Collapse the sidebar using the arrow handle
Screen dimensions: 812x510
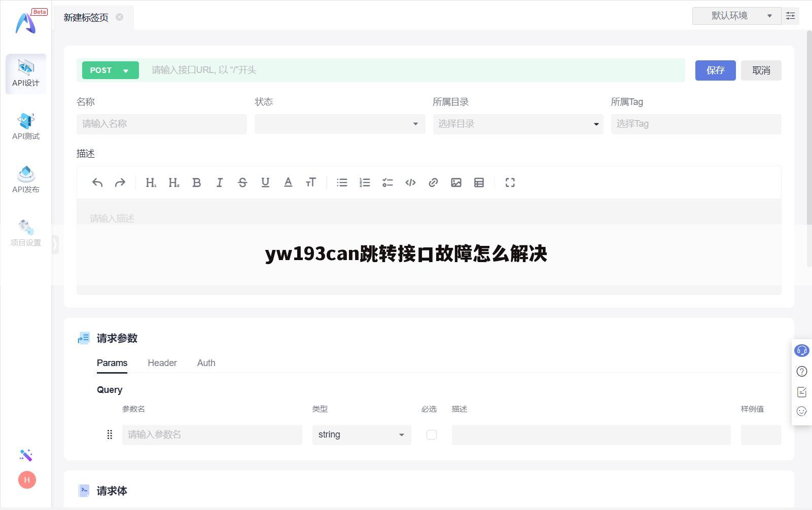click(x=55, y=244)
